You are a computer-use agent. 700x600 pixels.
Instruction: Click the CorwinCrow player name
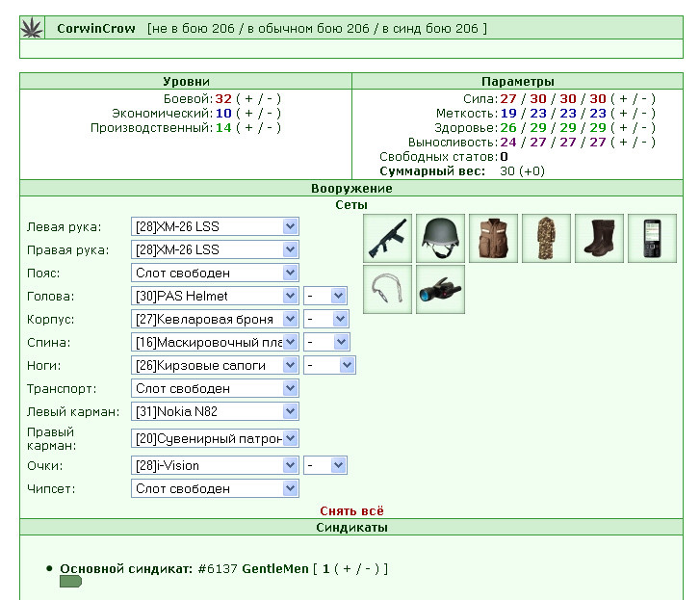tap(96, 29)
